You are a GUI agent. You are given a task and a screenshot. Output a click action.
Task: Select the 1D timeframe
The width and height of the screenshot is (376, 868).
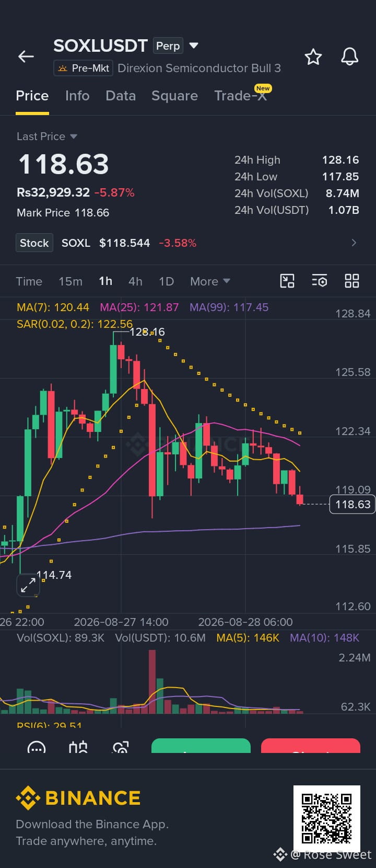pyautogui.click(x=166, y=281)
